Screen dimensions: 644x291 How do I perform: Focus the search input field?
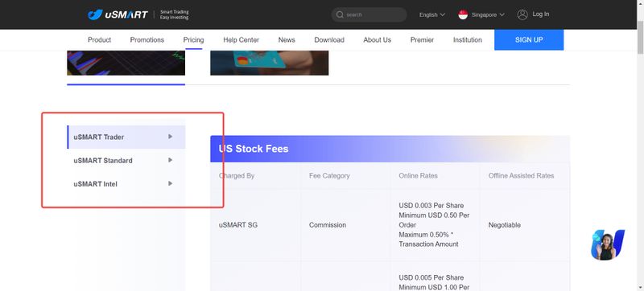pos(369,14)
